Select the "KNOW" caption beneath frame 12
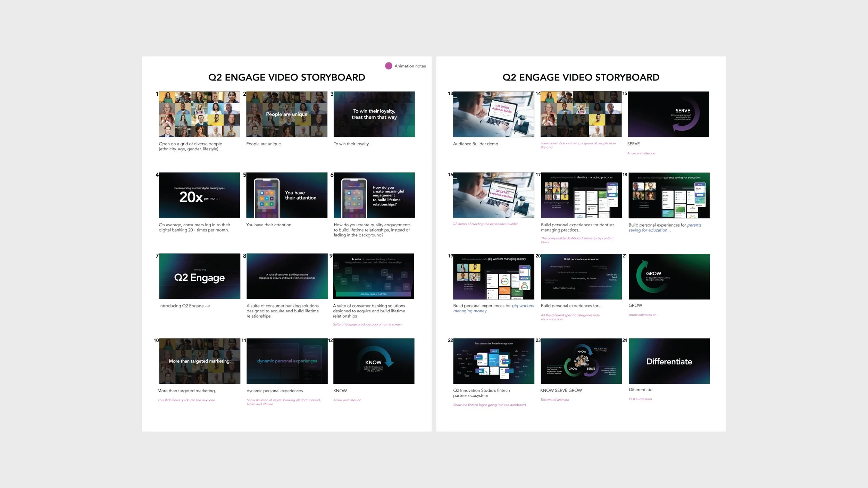This screenshot has height=488, width=868. click(x=340, y=391)
